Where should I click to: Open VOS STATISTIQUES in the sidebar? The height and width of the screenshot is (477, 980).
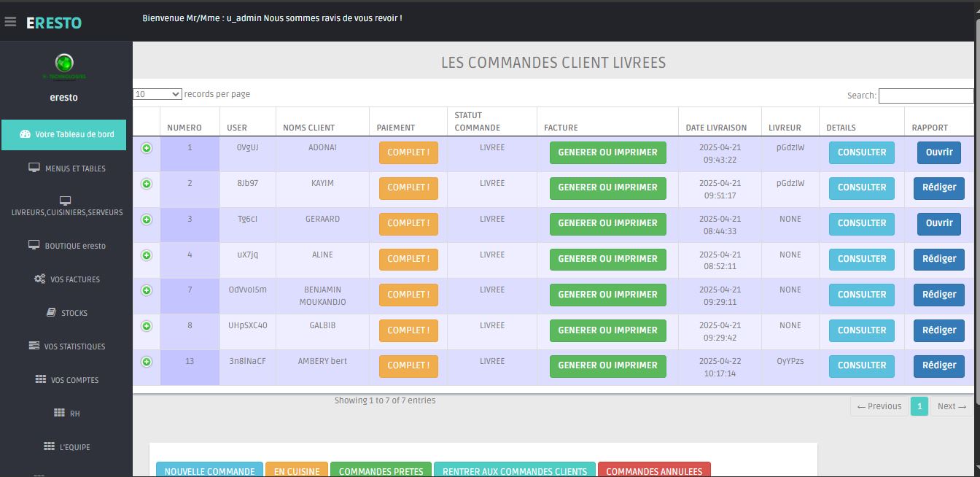pos(67,346)
